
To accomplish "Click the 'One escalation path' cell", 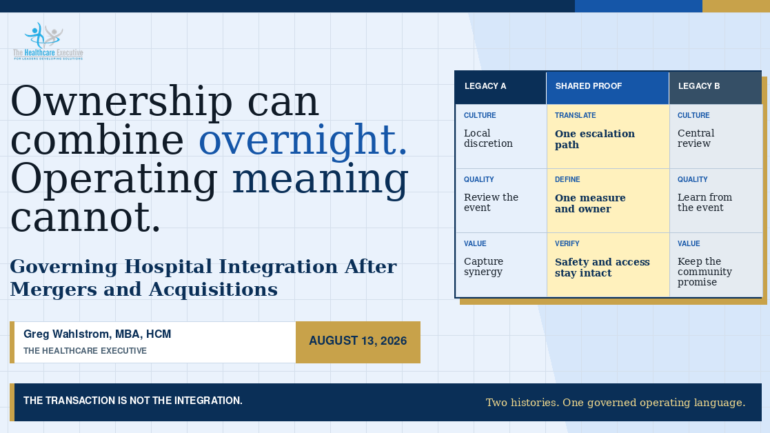I will click(x=608, y=136).
